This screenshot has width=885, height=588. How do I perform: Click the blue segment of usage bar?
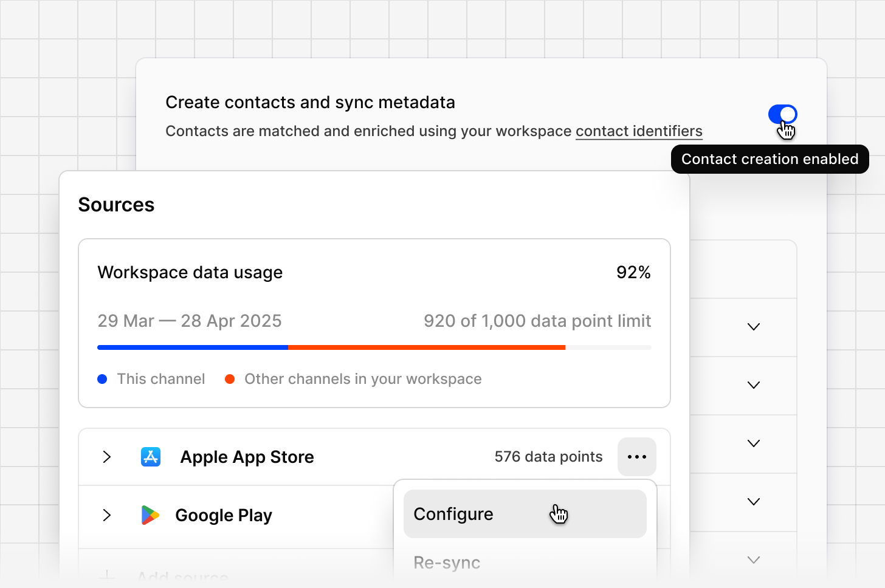click(193, 347)
